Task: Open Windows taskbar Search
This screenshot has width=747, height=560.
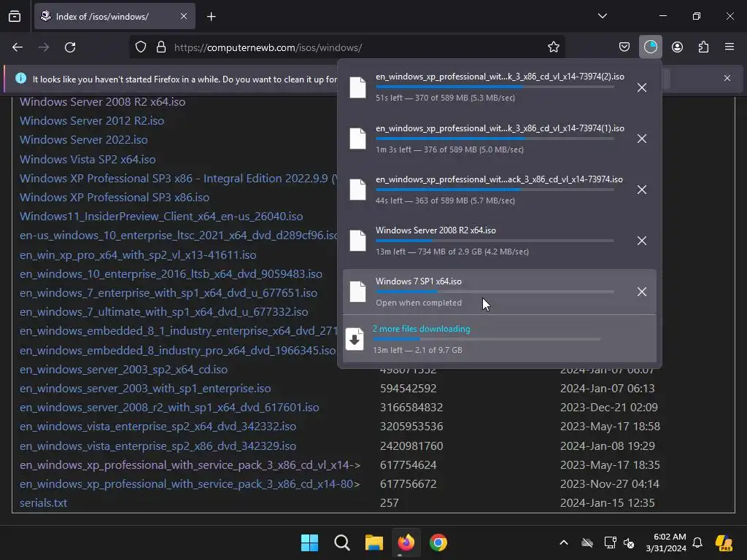Action: 342,542
